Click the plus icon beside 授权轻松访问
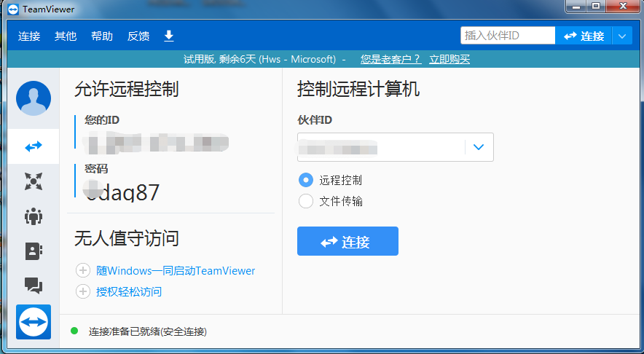This screenshot has height=354, width=644. (83, 291)
